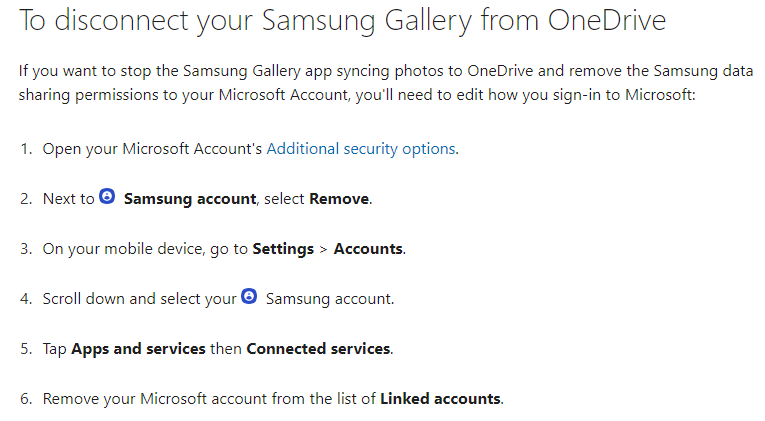Click the bold 'Settings' text in step 3

pyautogui.click(x=283, y=248)
